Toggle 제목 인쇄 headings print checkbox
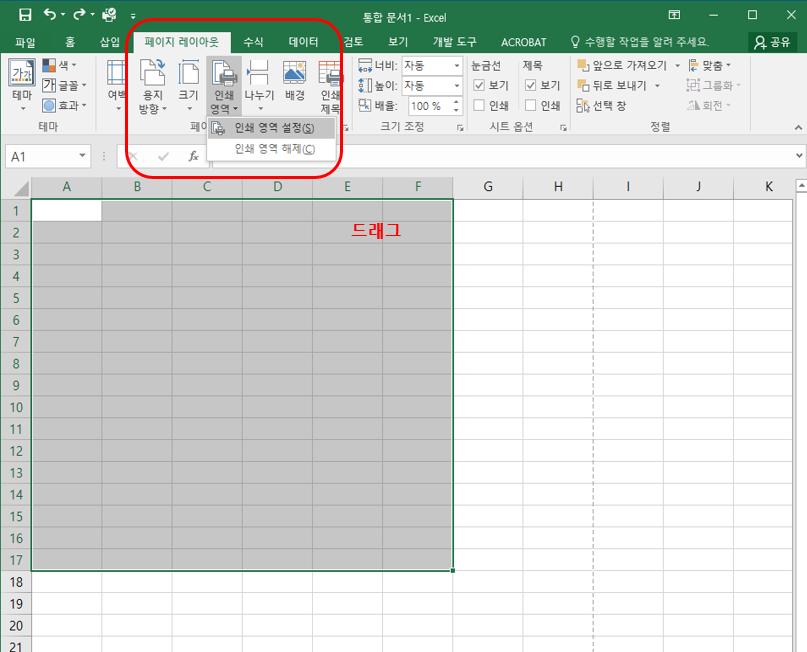Image resolution: width=807 pixels, height=652 pixels. click(x=531, y=105)
